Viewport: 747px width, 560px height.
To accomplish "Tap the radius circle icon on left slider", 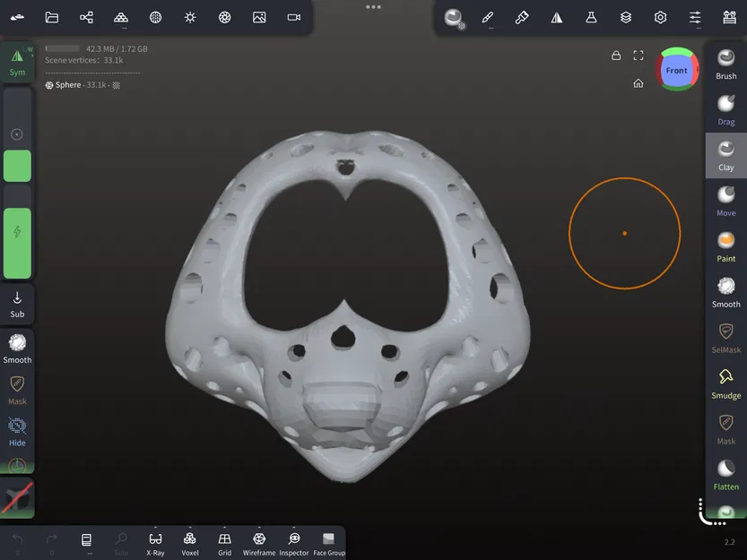I will point(17,134).
